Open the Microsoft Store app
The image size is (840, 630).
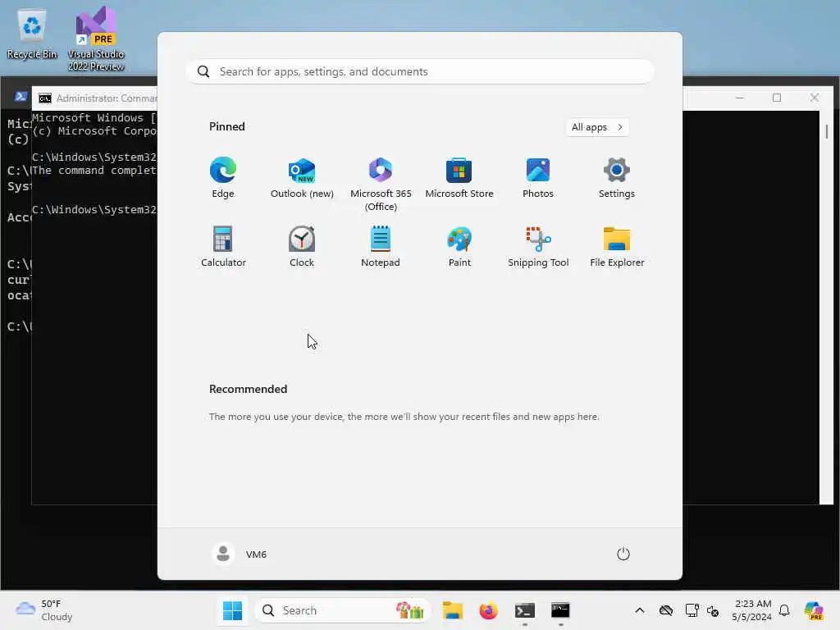(459, 178)
